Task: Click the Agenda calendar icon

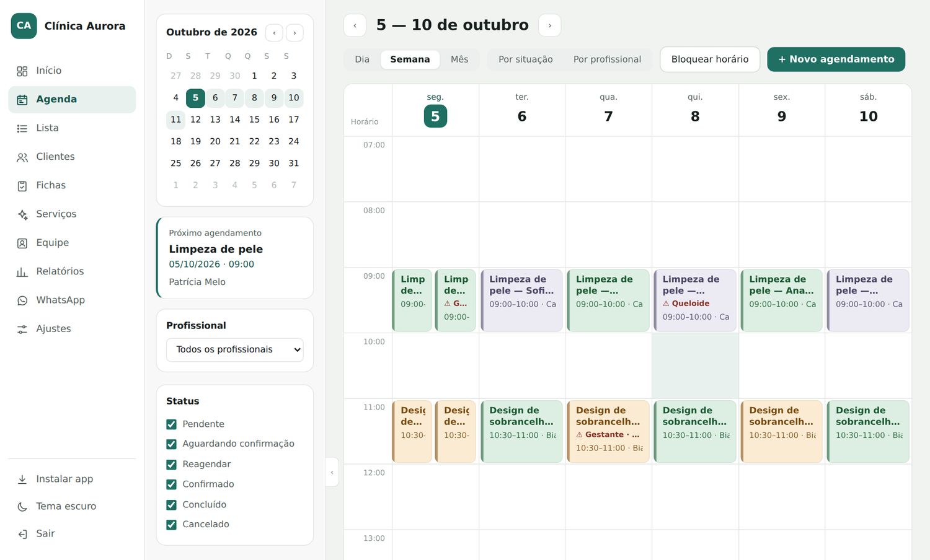Action: coord(22,100)
